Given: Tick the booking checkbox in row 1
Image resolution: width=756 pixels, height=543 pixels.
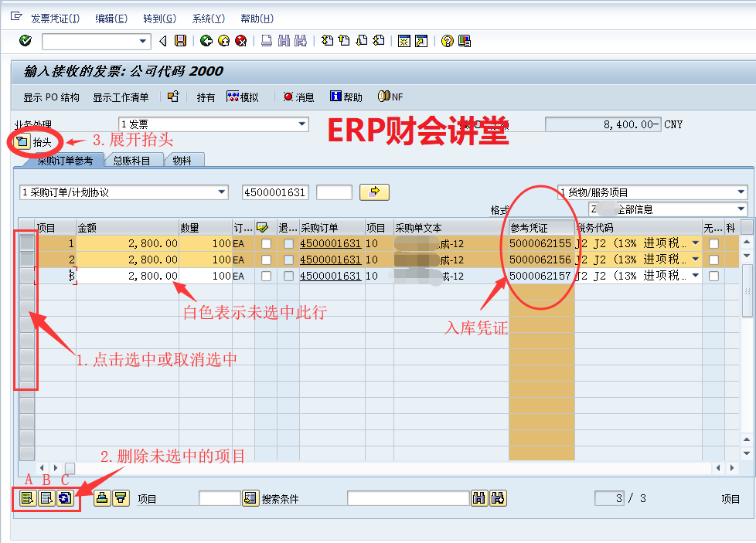Looking at the screenshot, I should 266,243.
